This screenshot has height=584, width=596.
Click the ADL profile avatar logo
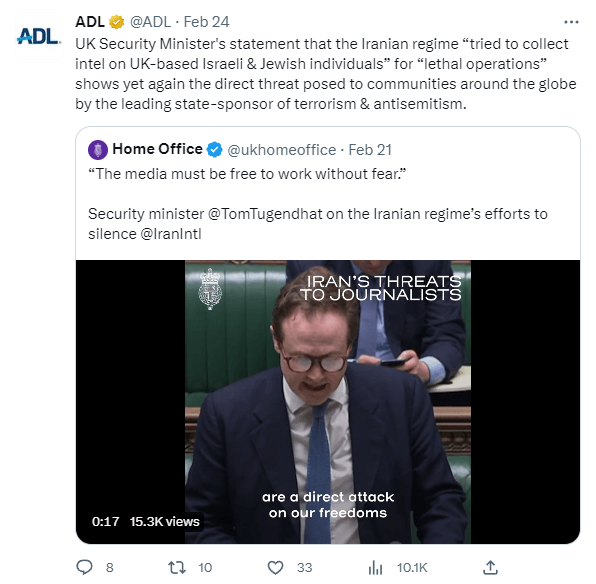[39, 36]
